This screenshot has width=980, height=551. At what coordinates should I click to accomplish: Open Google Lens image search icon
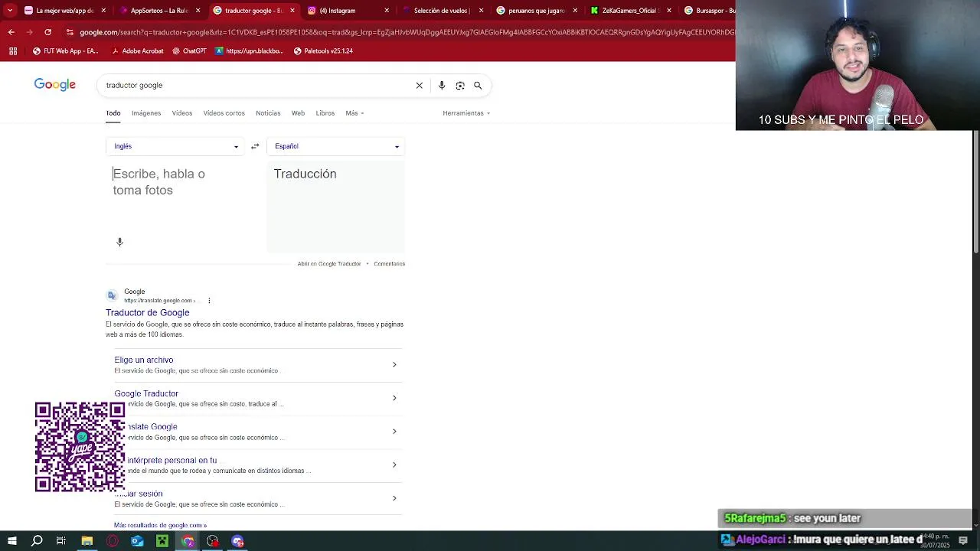click(460, 86)
